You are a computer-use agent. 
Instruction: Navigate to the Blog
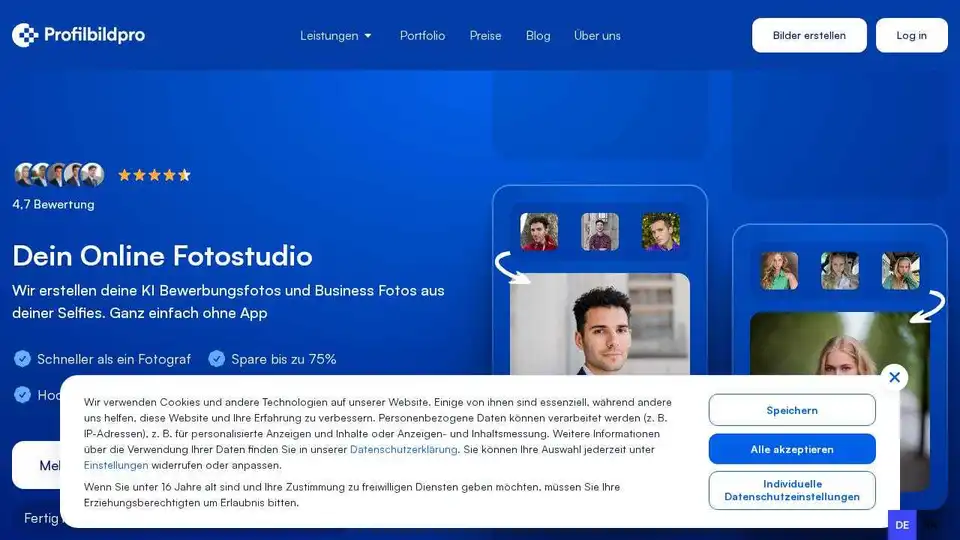[x=538, y=36]
